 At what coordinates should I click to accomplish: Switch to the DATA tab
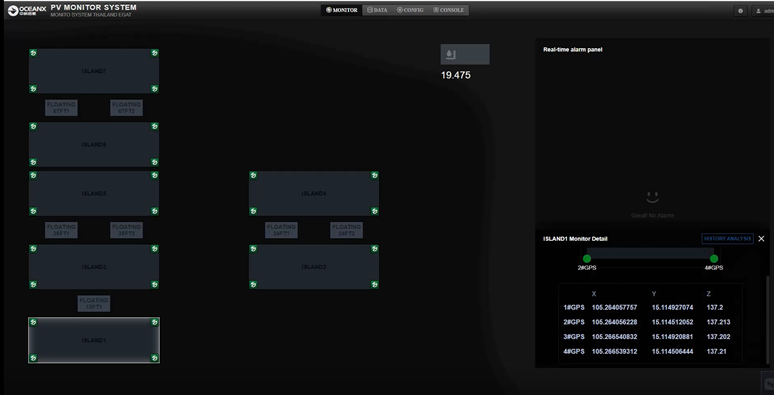[377, 10]
